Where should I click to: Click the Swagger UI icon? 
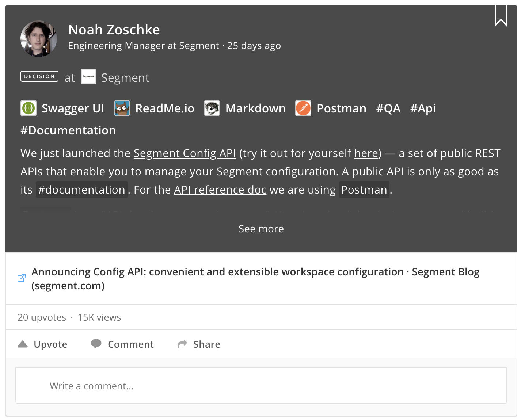tap(28, 108)
